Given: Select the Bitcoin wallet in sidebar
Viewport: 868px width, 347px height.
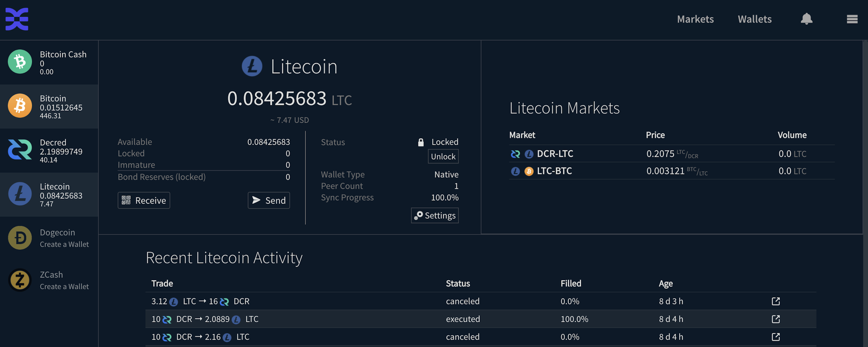Looking at the screenshot, I should 49,107.
